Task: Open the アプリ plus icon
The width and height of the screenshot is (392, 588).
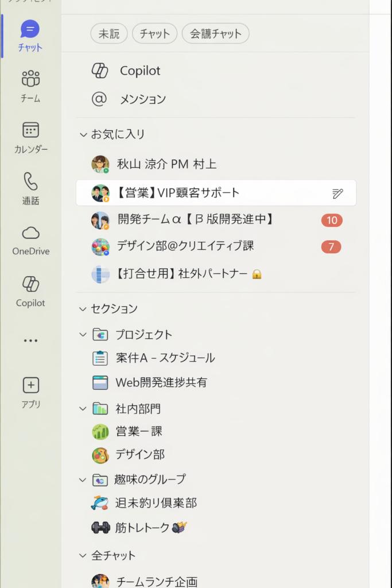Action: click(x=30, y=385)
